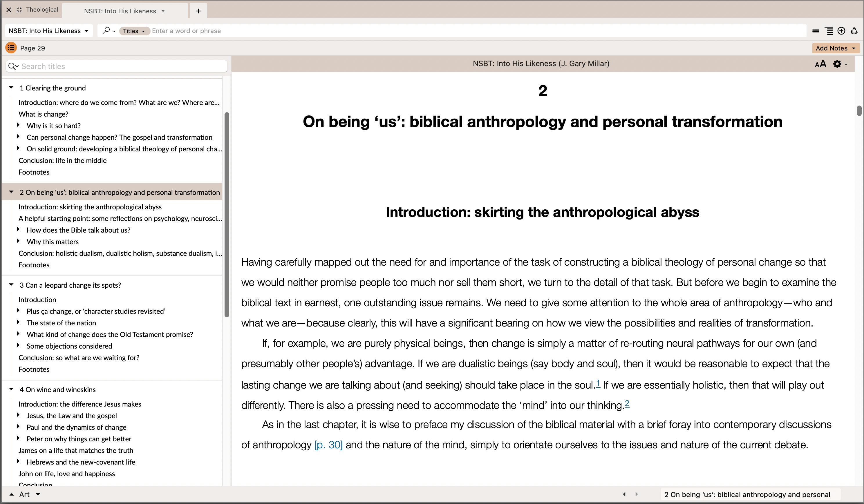Expand 'On solid ground' section

tap(18, 148)
